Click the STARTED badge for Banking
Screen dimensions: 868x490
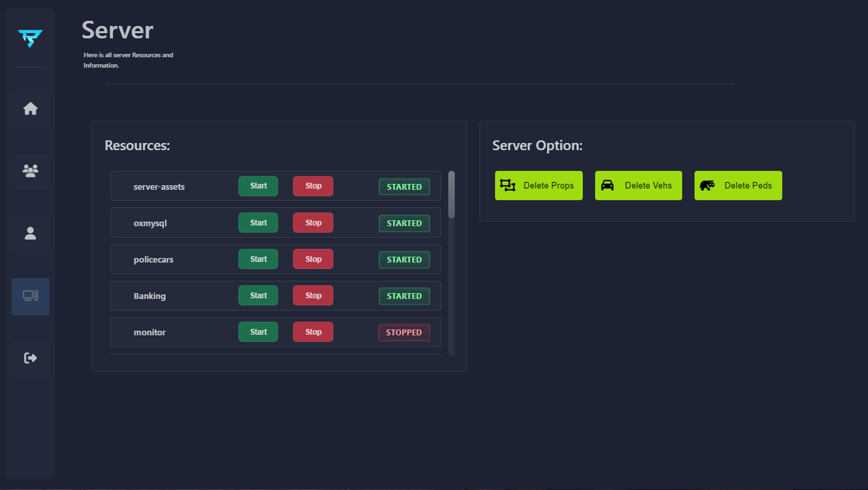(x=404, y=296)
